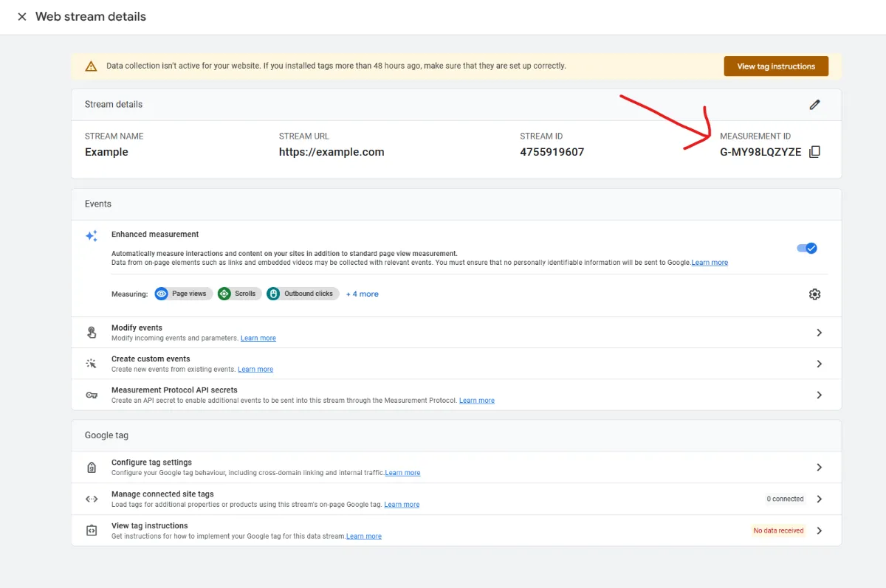
Task: Select the Measurement Protocol API key icon
Action: [x=92, y=395]
